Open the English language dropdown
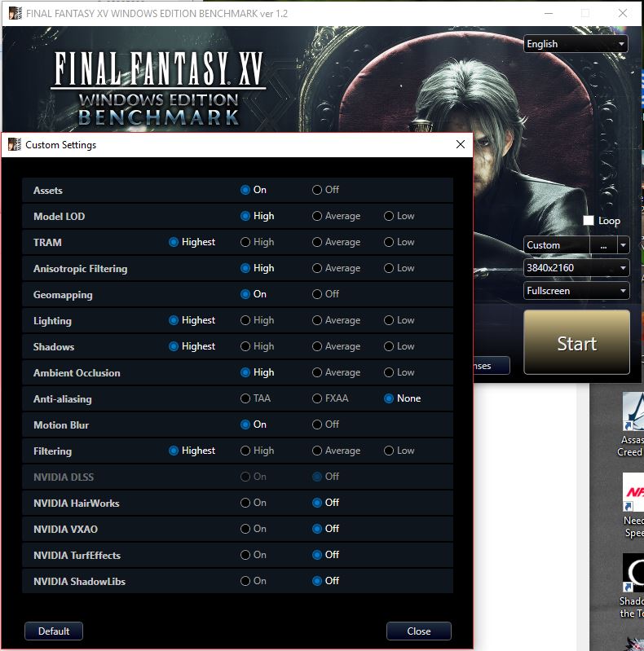The height and width of the screenshot is (651, 644). tap(576, 44)
